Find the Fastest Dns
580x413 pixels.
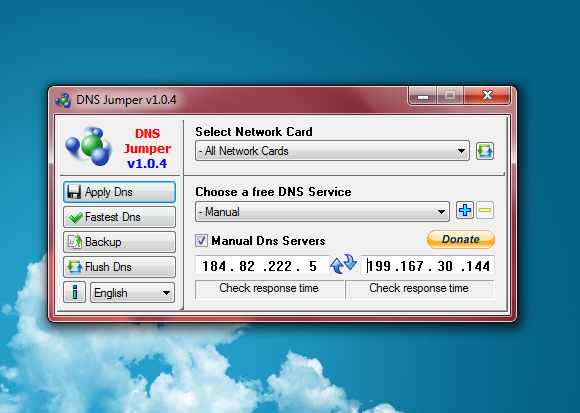point(119,217)
